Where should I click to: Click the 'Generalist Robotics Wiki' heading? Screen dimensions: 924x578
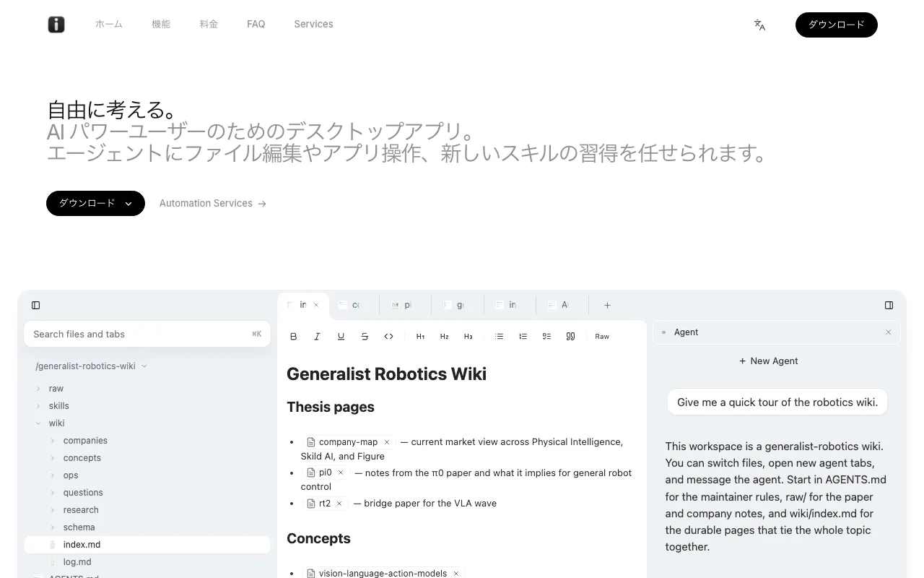point(386,374)
